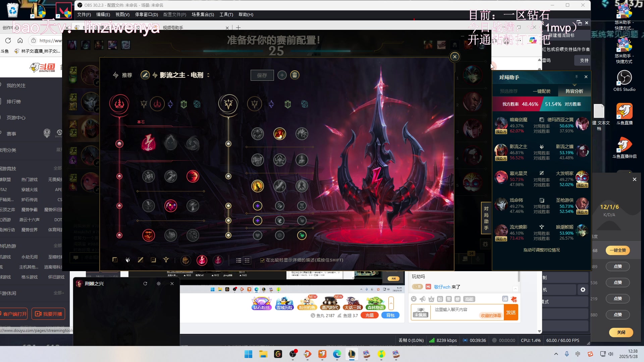Filter by Electrocute keystone icon in bottom bar
Screen dimensions: 644x362
tap(202, 260)
